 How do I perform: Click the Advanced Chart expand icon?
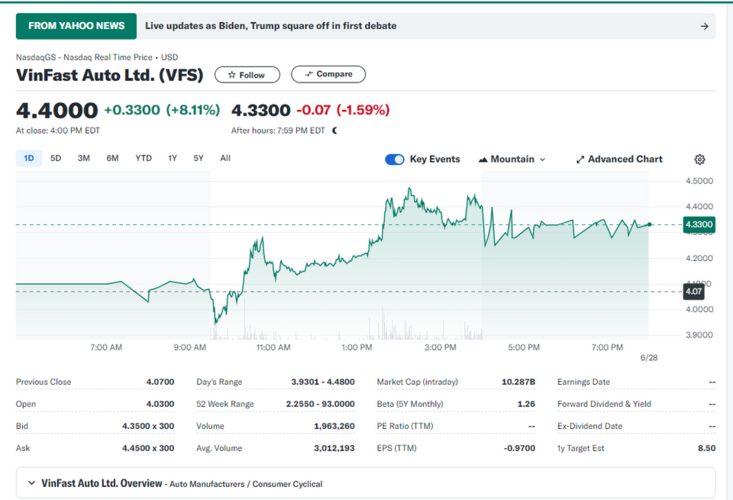coord(580,159)
